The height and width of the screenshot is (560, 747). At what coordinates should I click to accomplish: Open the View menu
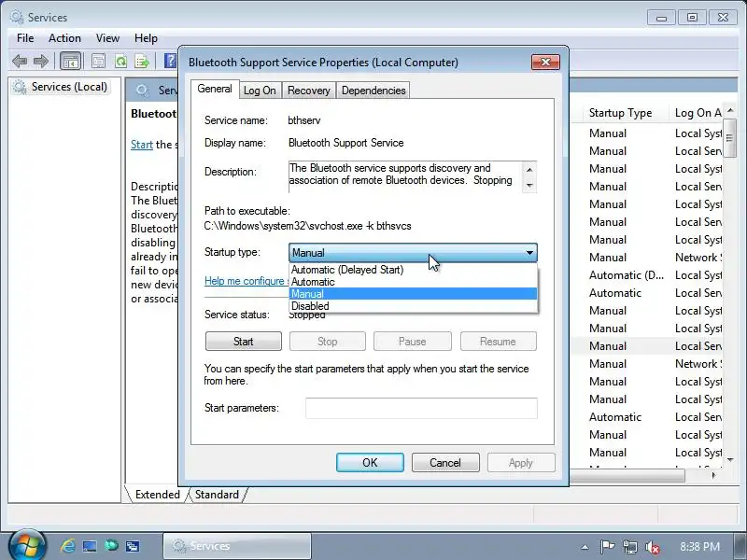click(x=107, y=38)
